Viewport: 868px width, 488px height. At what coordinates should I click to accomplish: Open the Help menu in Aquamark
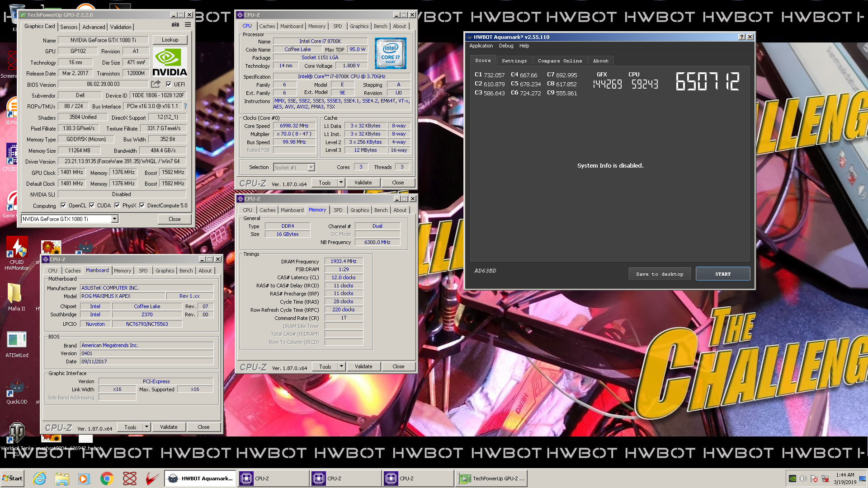524,46
